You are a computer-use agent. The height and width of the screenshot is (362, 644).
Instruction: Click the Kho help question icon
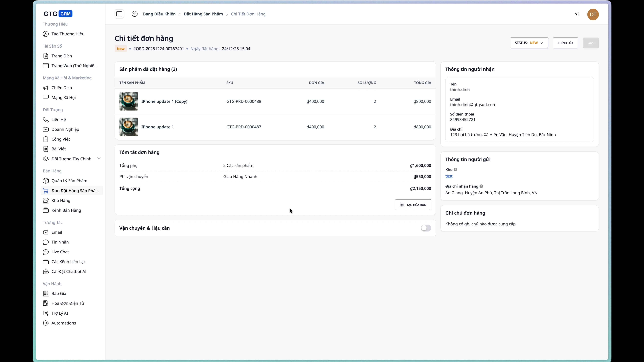pyautogui.click(x=455, y=169)
